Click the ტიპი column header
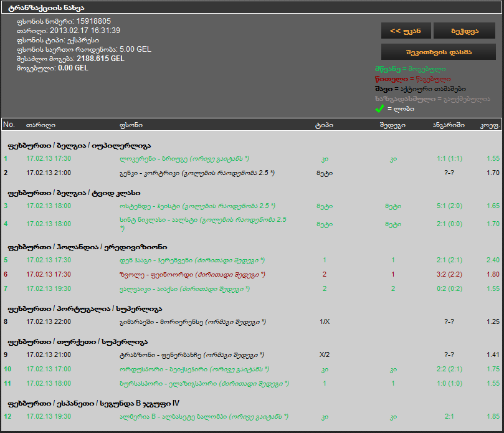This screenshot has width=504, height=433. [x=324, y=125]
